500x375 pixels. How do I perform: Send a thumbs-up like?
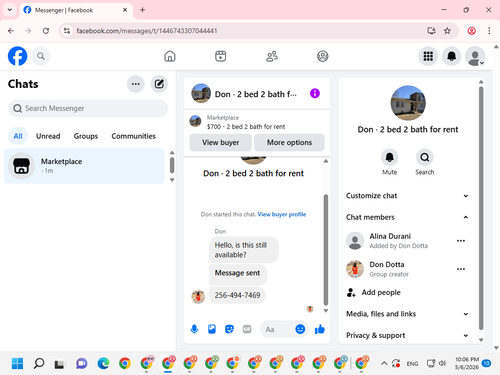click(320, 329)
